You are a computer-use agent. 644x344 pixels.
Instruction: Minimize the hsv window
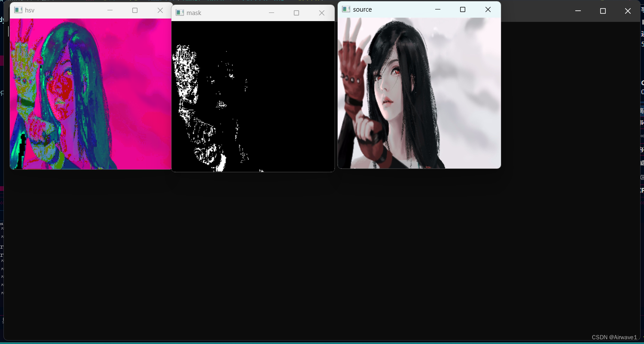pos(110,10)
